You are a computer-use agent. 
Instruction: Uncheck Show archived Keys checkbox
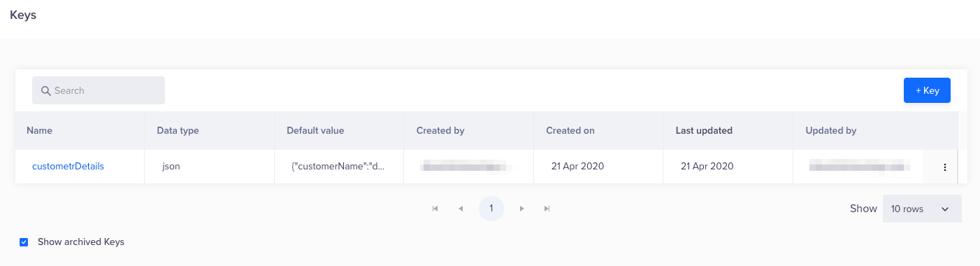[x=24, y=242]
